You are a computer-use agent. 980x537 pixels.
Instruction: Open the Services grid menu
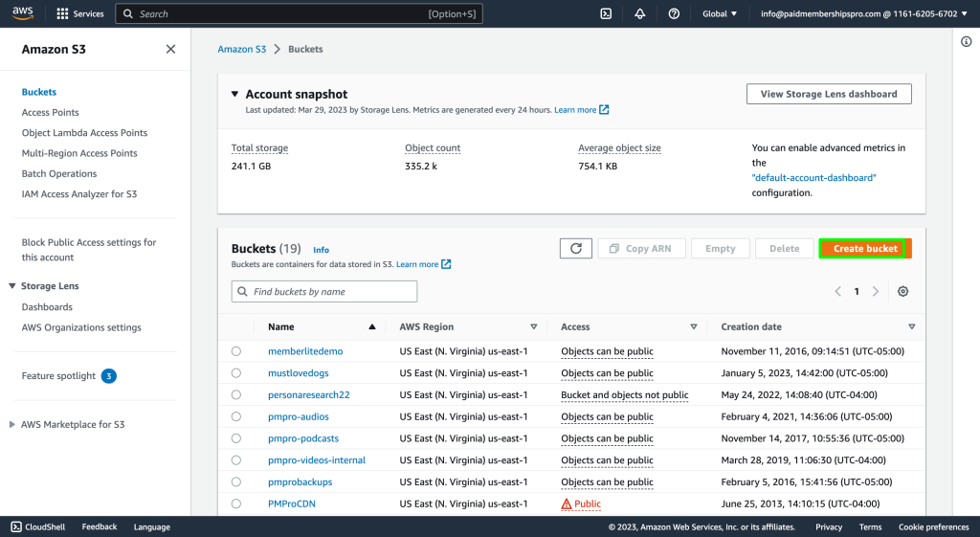click(x=80, y=13)
